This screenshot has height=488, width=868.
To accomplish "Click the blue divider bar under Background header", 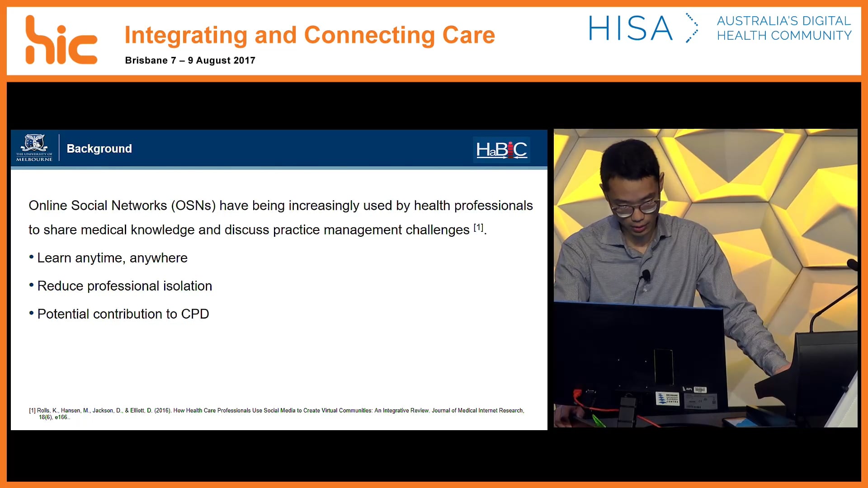I will click(278, 168).
